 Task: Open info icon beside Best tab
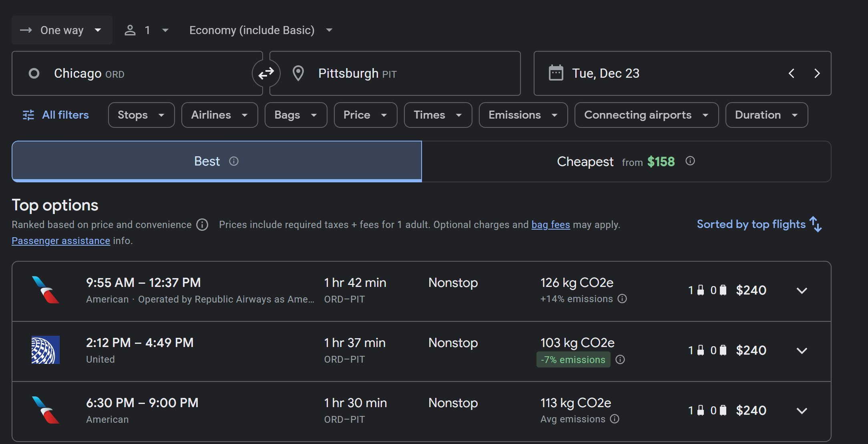[x=234, y=161]
